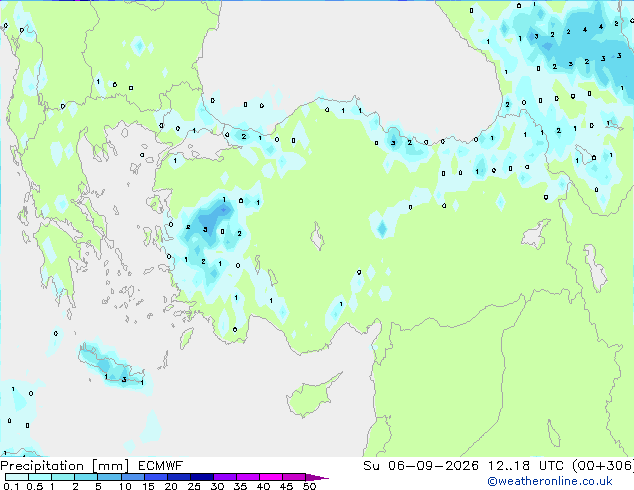Screen dimensions: 634x490
Task: Select the 35–40 mm legend color swatch
Action: point(248,477)
